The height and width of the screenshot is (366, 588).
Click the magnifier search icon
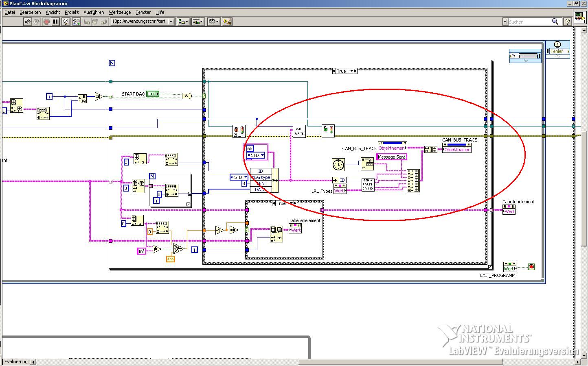[555, 22]
